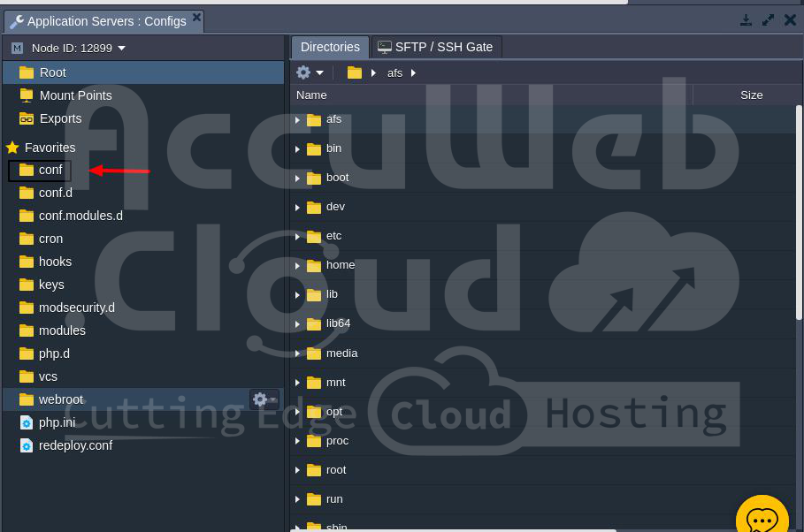
Task: Click the expand panel arrows icon
Action: pyautogui.click(x=768, y=19)
